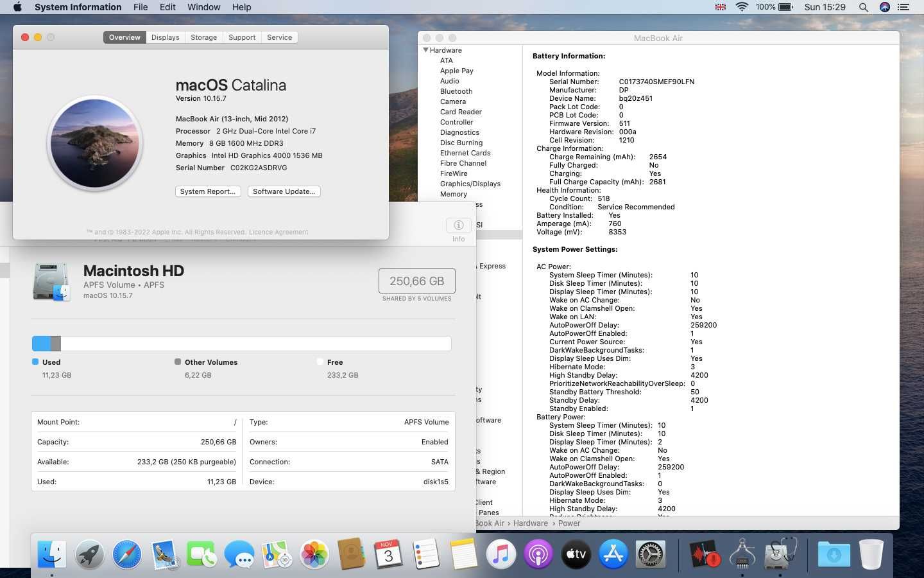The image size is (924, 578).
Task: Open Safari compass icon in Dock
Action: 127,554
